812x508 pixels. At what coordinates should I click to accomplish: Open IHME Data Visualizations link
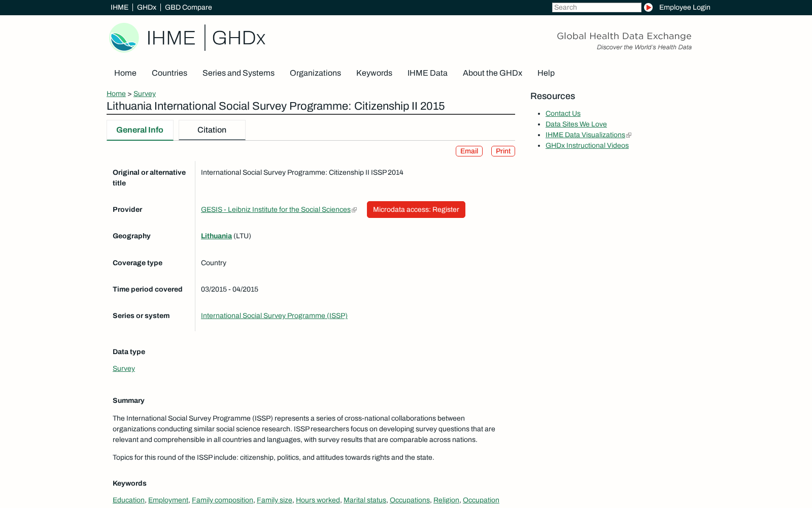[x=585, y=135]
